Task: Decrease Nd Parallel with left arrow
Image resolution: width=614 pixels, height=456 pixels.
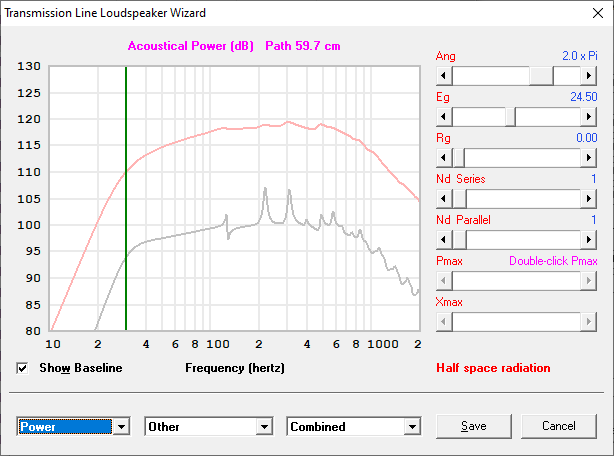Action: click(x=444, y=240)
